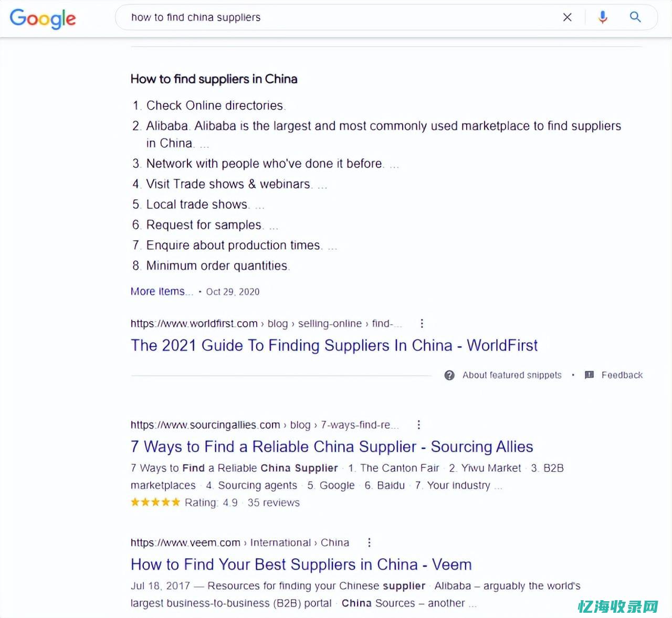672x618 pixels.
Task: Click the worldfirst.com breadcrumb URL
Action: (x=266, y=324)
